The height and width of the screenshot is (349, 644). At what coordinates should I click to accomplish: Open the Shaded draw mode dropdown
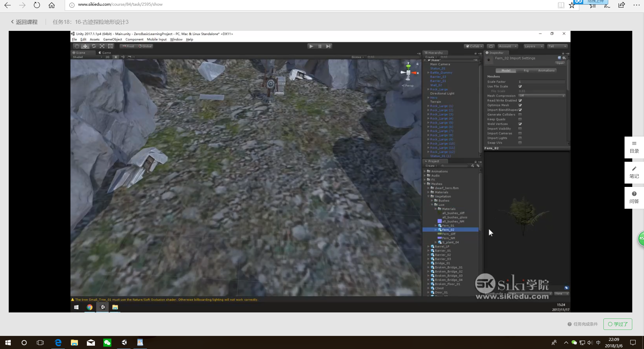click(88, 57)
